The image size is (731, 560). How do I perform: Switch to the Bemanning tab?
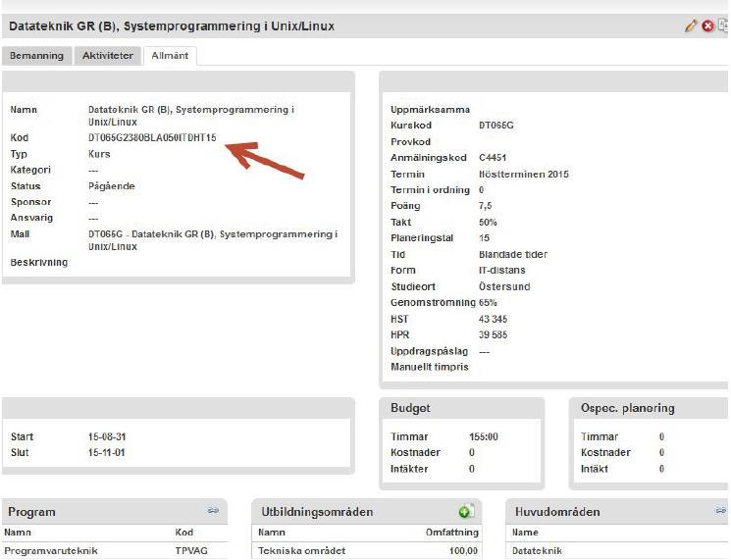[x=37, y=56]
